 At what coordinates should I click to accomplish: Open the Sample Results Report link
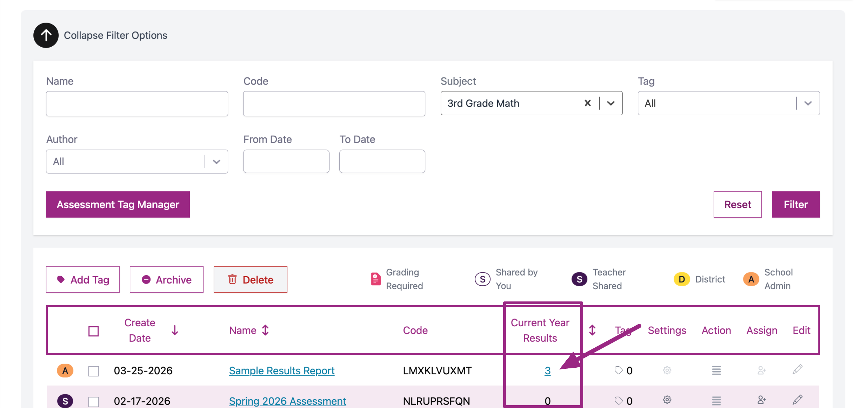pos(281,370)
